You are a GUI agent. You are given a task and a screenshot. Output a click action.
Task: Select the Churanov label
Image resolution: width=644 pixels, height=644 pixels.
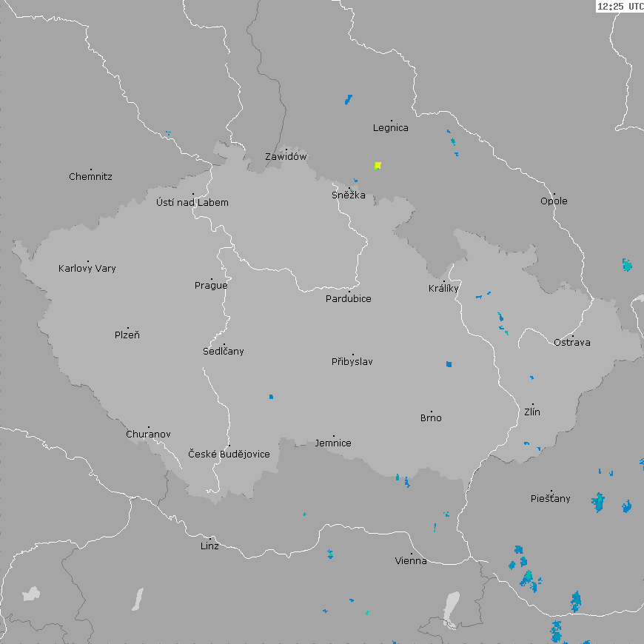click(x=148, y=434)
